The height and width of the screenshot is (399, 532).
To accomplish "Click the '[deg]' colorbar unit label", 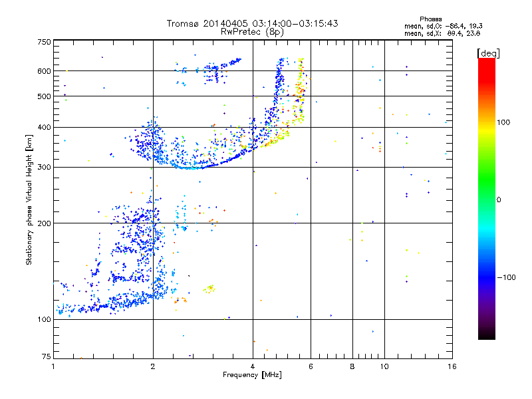I will (x=488, y=53).
